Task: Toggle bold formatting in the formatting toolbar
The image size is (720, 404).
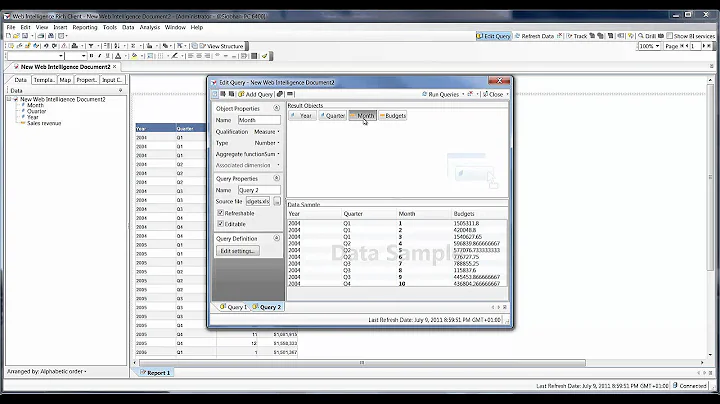Action: click(91, 56)
